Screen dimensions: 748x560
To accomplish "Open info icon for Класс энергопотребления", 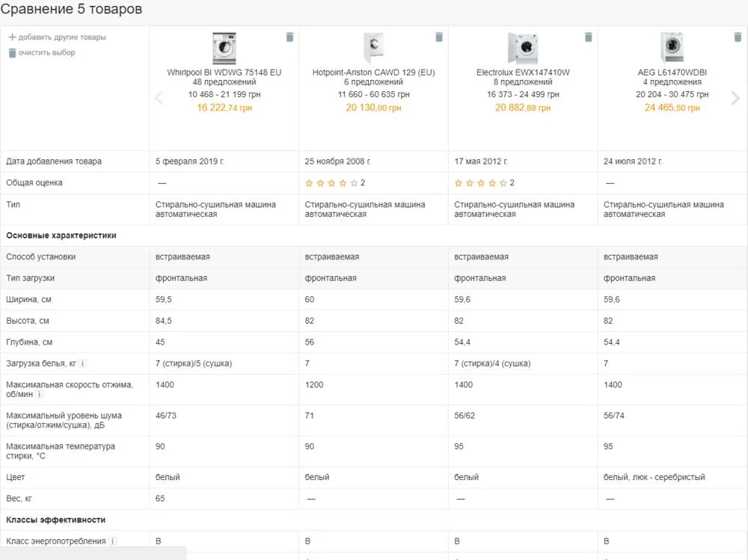I will tap(112, 541).
